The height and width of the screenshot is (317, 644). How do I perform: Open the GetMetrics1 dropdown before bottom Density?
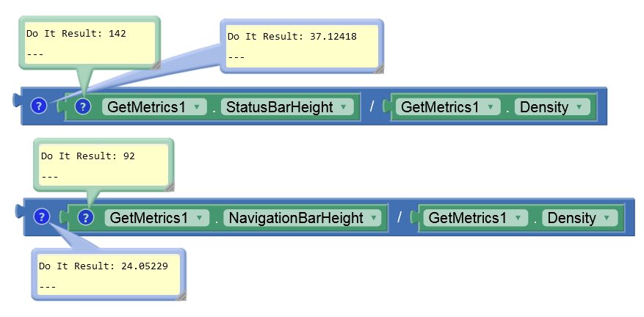coord(476,218)
